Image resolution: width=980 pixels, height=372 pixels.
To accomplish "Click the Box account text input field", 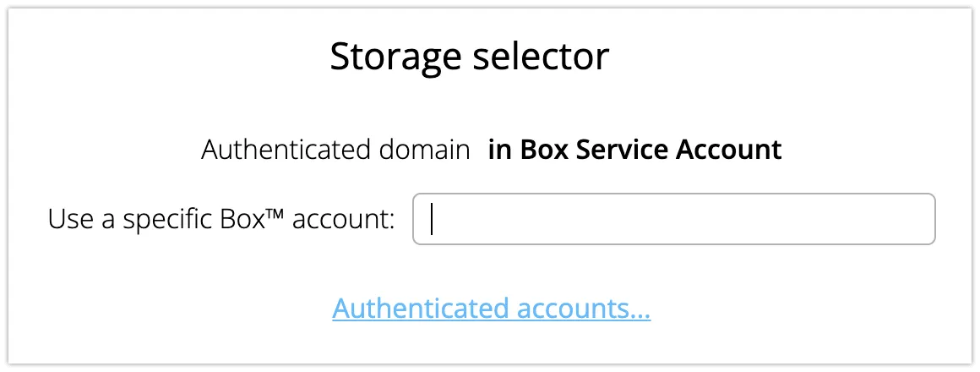I will pos(673,220).
